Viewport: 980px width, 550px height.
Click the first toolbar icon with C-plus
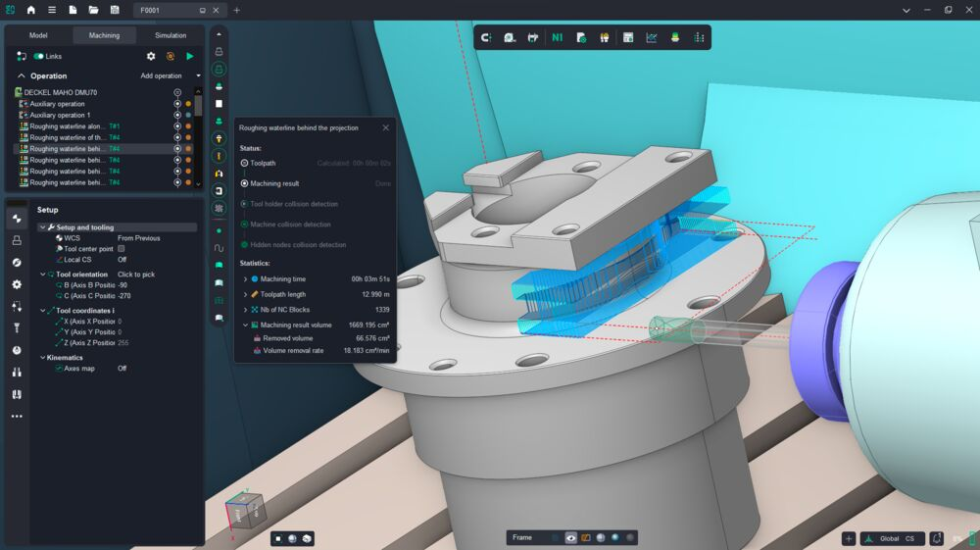(486, 37)
